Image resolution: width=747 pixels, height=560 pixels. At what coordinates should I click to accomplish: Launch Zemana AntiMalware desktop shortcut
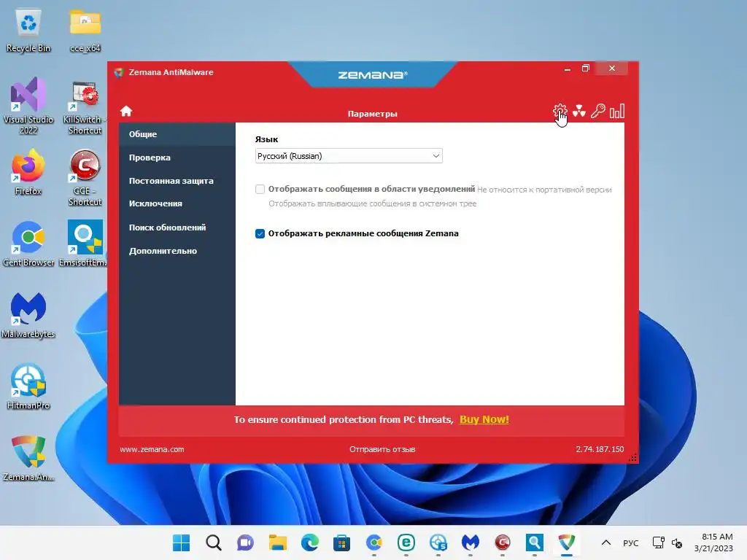point(28,458)
